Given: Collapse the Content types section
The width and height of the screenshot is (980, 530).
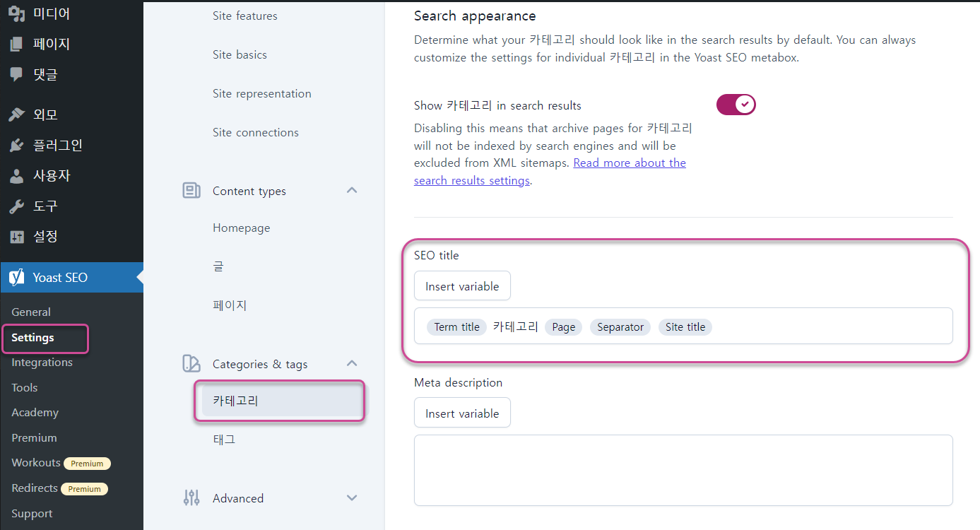Looking at the screenshot, I should coord(351,190).
